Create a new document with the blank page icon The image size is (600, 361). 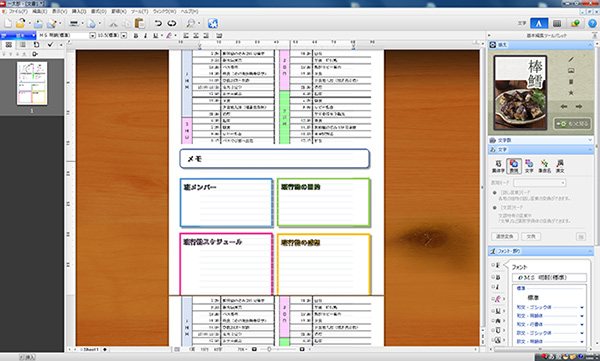click(8, 23)
